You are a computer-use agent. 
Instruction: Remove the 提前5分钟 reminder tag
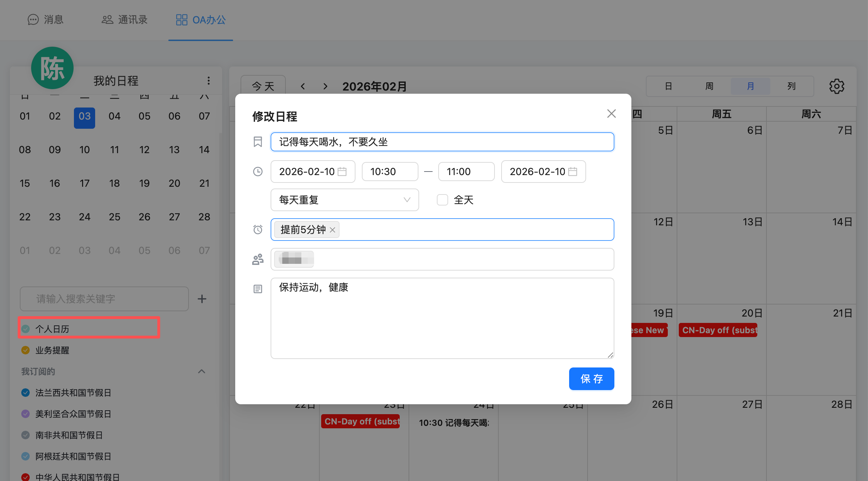(332, 230)
